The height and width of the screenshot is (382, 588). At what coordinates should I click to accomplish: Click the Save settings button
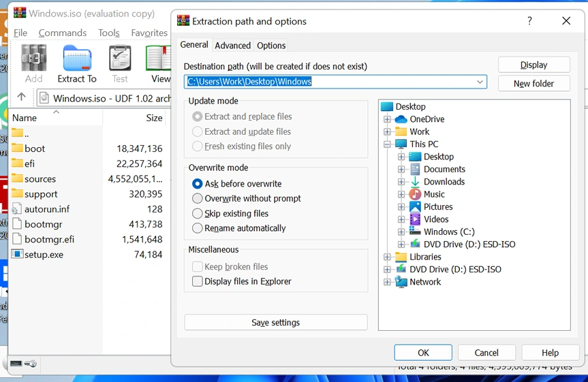tap(276, 322)
